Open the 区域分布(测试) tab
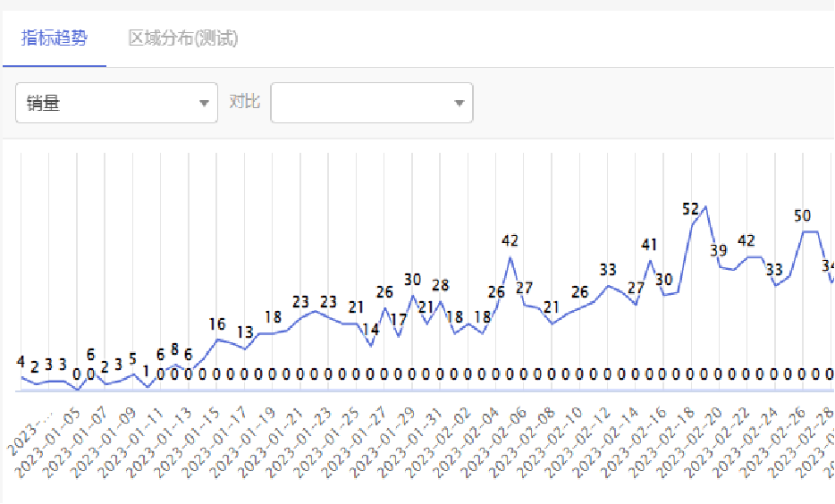The width and height of the screenshot is (835, 504). coord(183,38)
